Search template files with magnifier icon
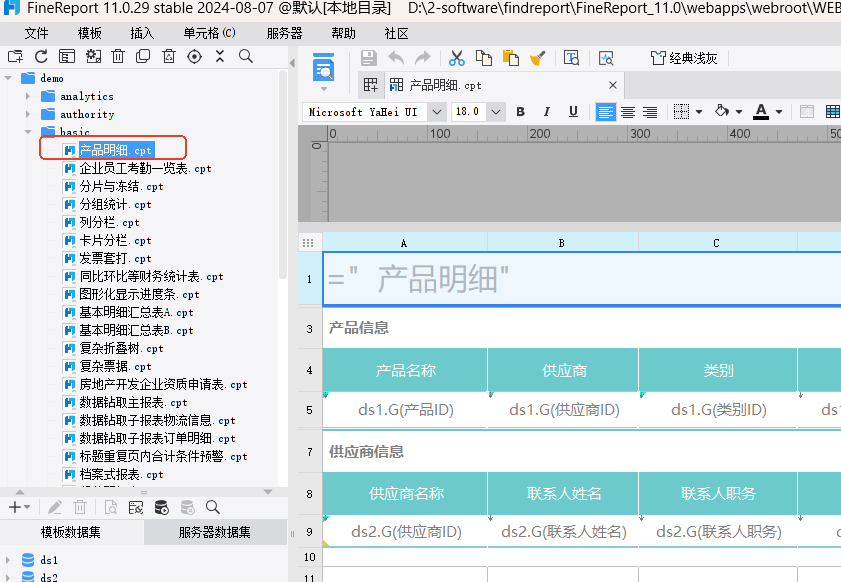The width and height of the screenshot is (841, 582). [x=246, y=56]
